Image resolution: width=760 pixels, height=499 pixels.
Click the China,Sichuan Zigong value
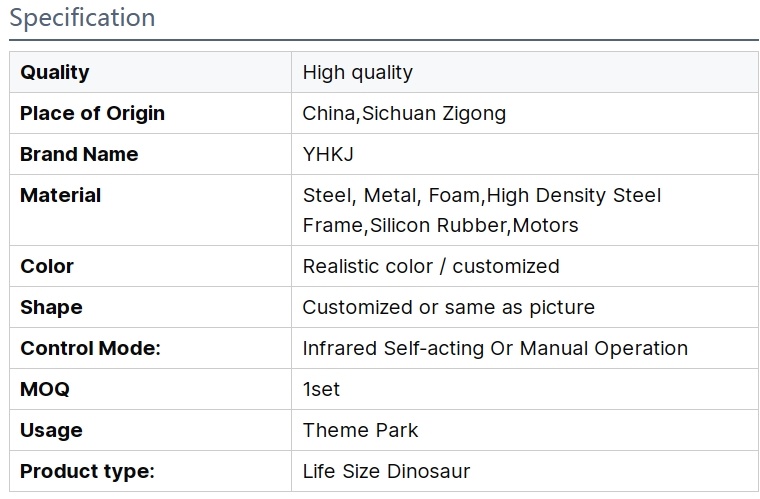point(404,113)
